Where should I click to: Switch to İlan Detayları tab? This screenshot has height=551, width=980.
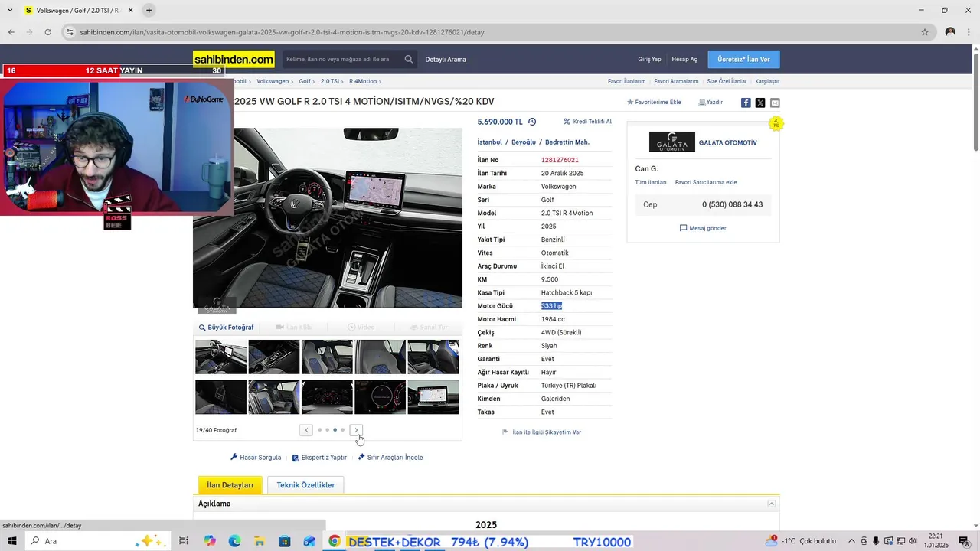[x=230, y=485]
